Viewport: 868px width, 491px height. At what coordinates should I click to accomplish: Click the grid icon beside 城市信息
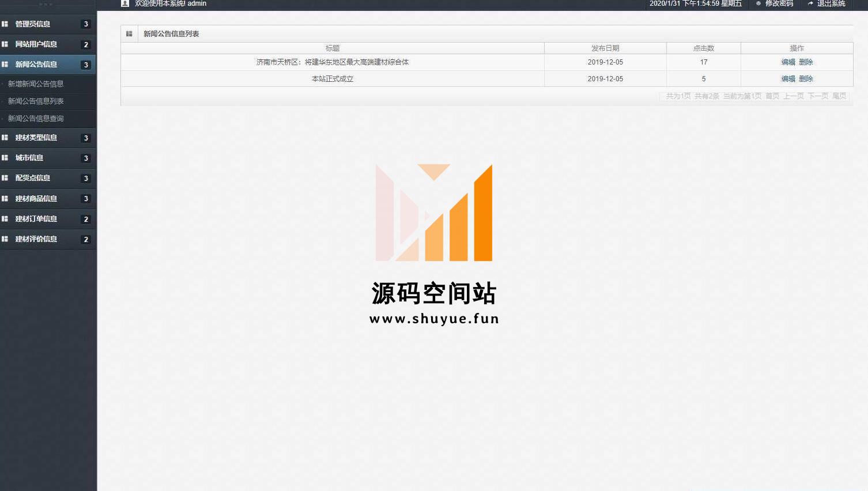pyautogui.click(x=5, y=158)
